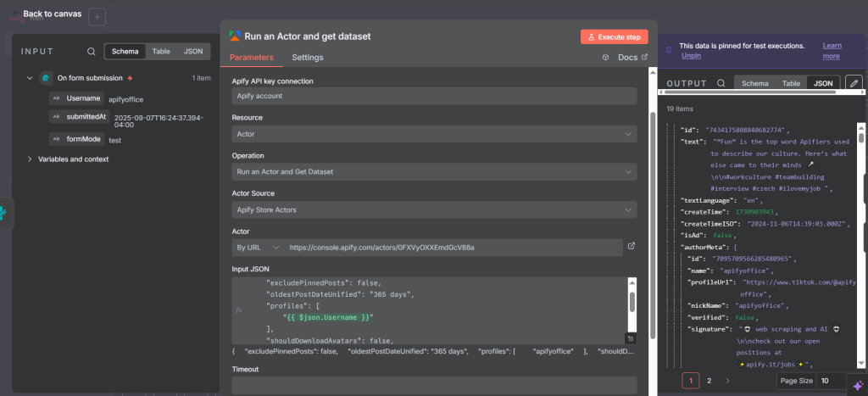Switch INPUT panel to Schema view
The height and width of the screenshot is (396, 868).
[125, 52]
